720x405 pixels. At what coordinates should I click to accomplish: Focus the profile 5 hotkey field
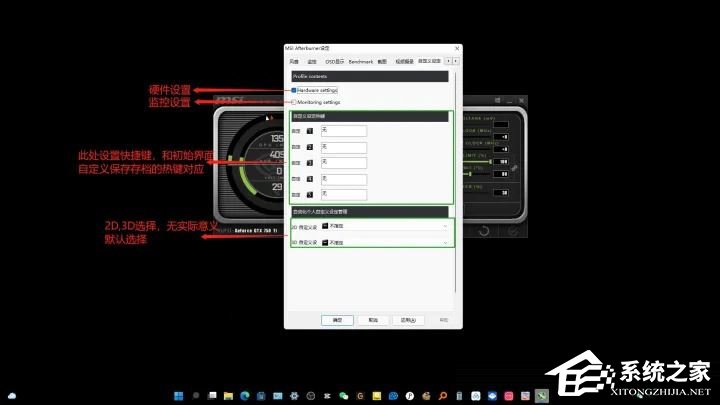344,195
